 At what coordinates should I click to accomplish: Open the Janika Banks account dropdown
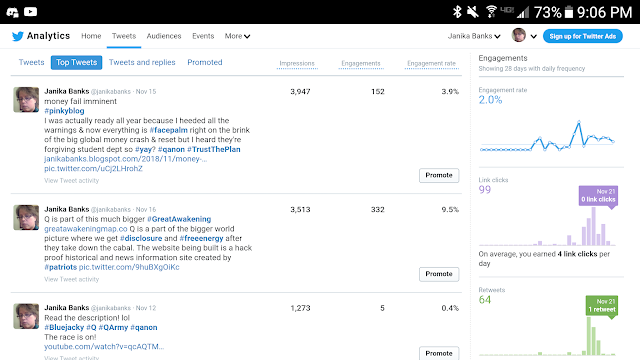pos(474,36)
